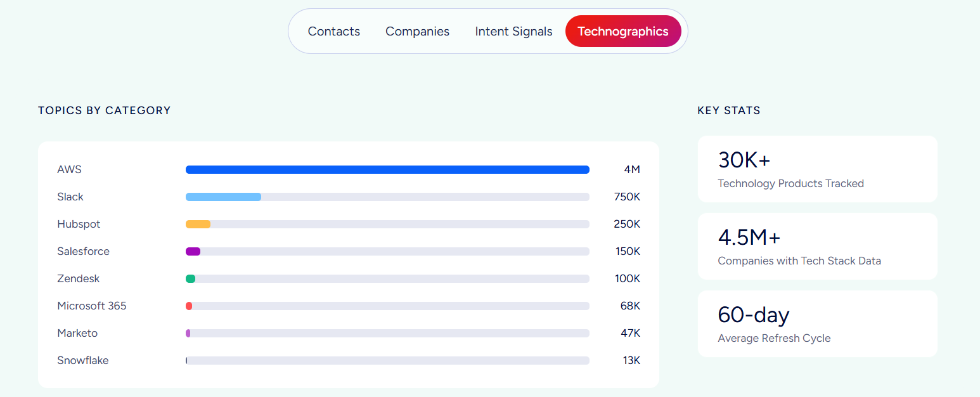The image size is (980, 397).
Task: Click the 150K value for Salesforce
Action: click(628, 251)
